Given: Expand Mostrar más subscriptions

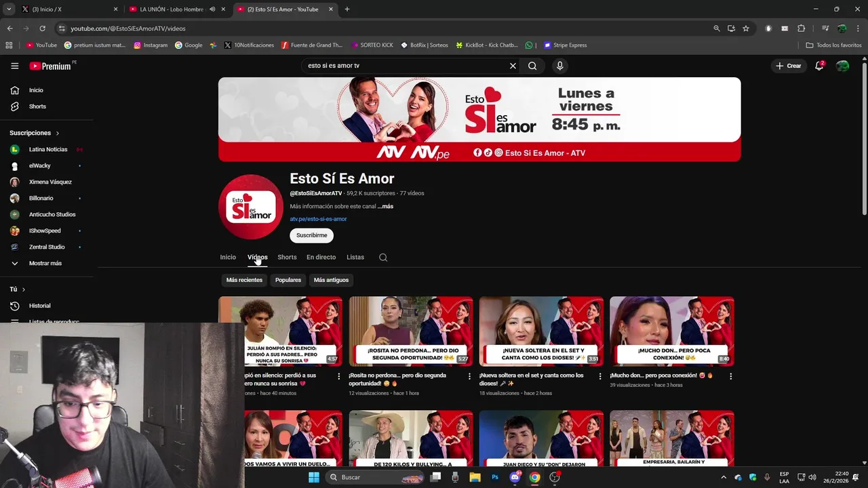Looking at the screenshot, I should (45, 263).
